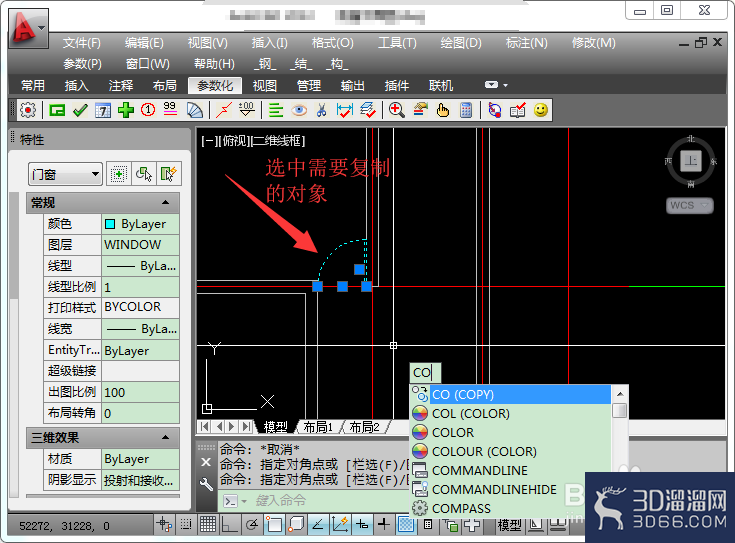Toggle ortho mode in status bar
735x543 pixels.
(230, 524)
